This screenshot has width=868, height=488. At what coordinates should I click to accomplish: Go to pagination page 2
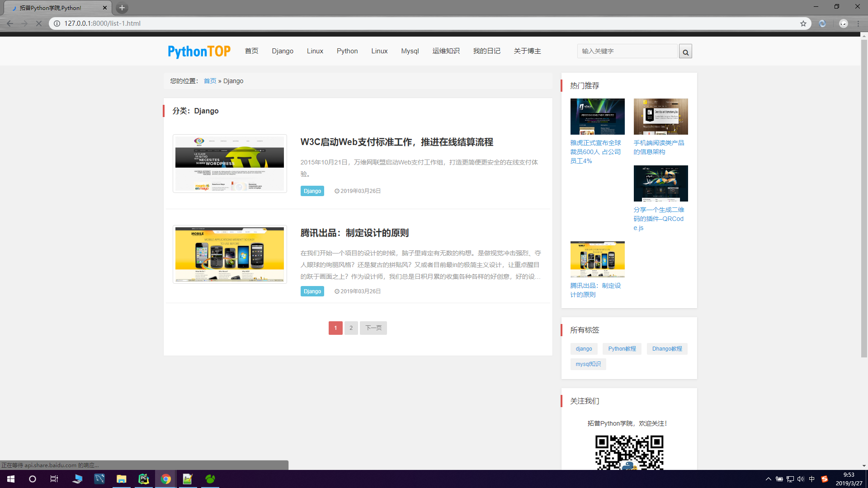pyautogui.click(x=351, y=328)
